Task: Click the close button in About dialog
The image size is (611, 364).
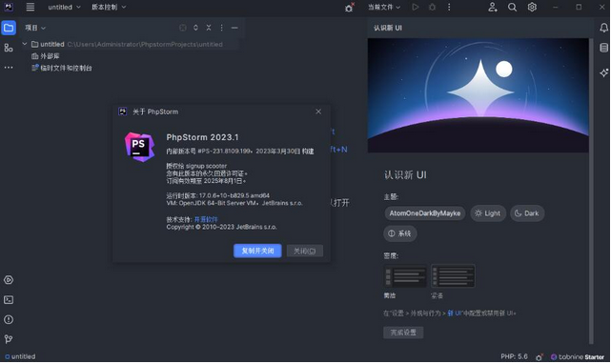Action: click(304, 251)
